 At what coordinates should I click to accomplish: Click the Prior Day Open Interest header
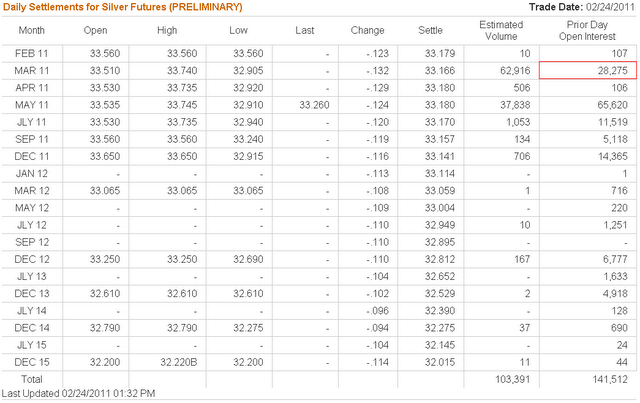coord(585,30)
